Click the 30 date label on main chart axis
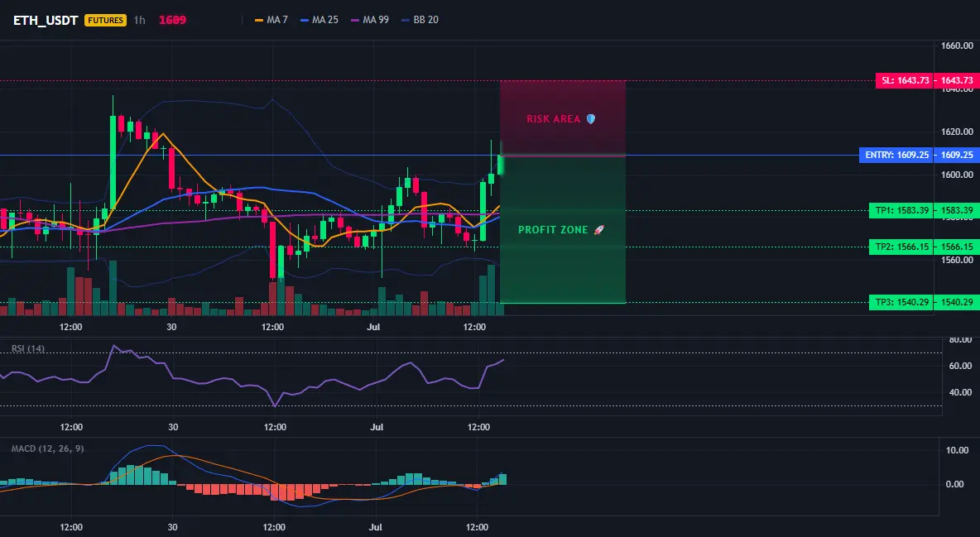The width and height of the screenshot is (980, 537). 172,327
